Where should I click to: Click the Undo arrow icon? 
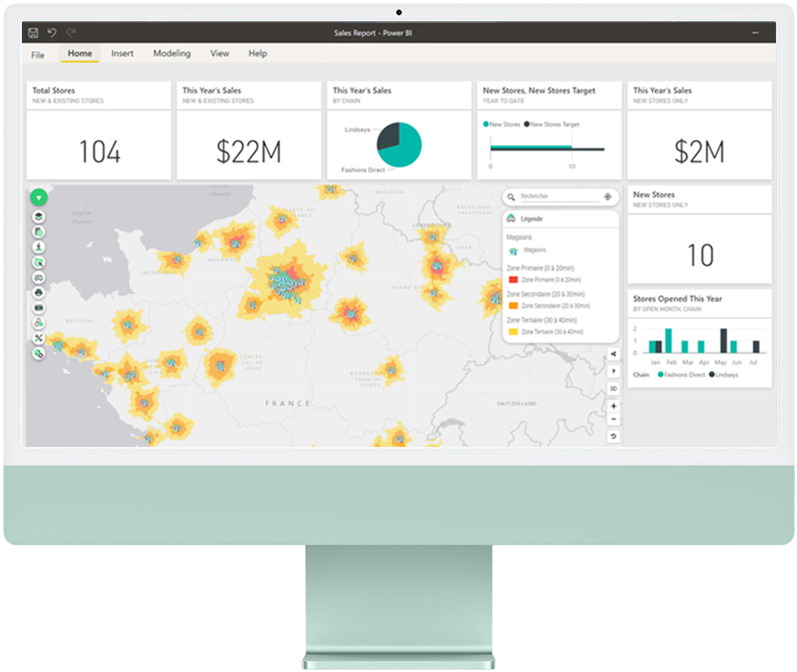click(x=52, y=32)
